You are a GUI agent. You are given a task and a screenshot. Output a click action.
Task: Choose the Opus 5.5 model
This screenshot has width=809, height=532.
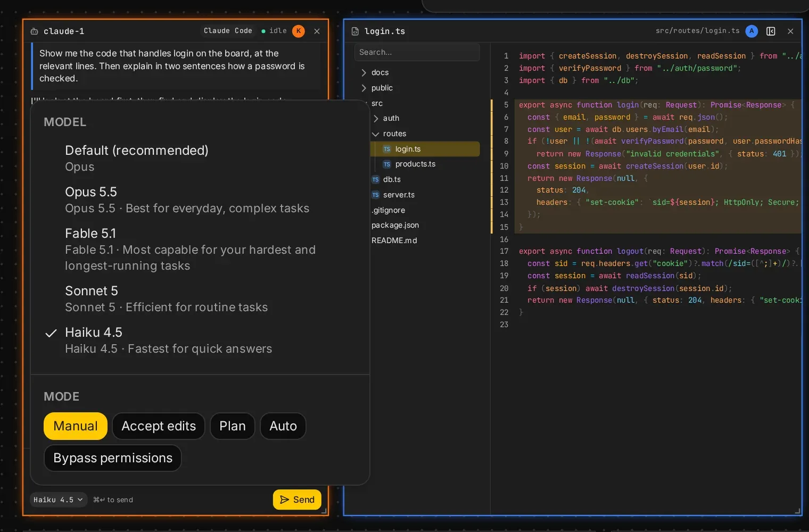[200, 200]
